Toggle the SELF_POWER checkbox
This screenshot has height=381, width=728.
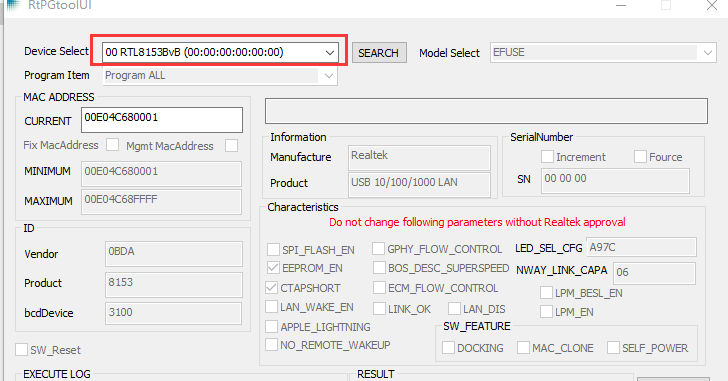click(613, 348)
